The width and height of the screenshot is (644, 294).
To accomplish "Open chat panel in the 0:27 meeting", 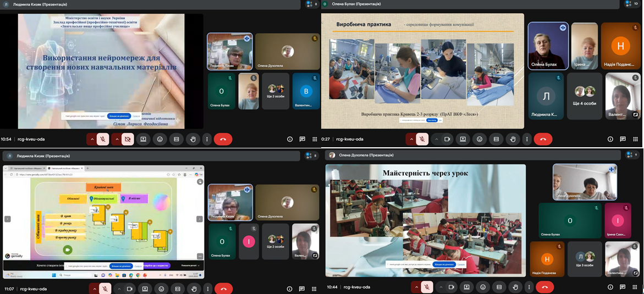I will click(x=623, y=139).
